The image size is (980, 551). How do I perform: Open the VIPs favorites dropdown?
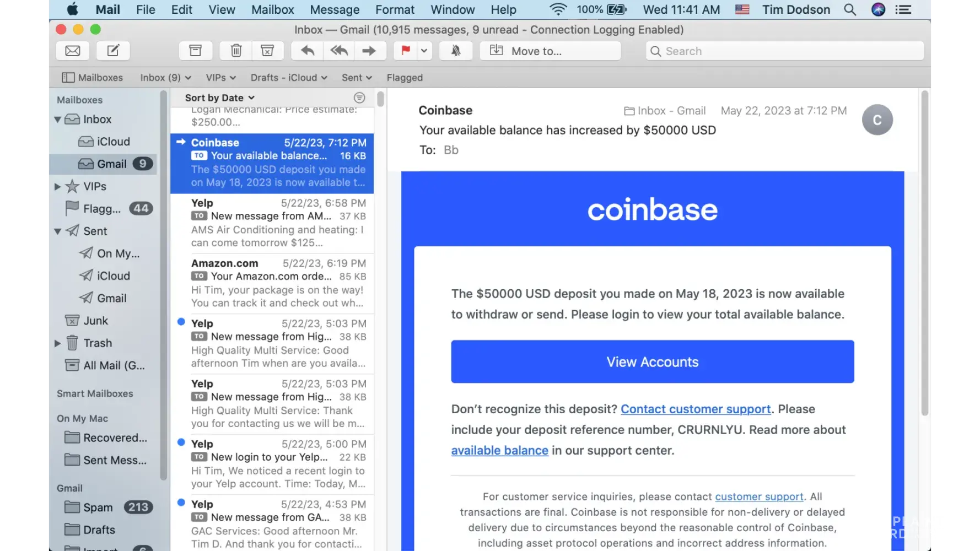[221, 78]
